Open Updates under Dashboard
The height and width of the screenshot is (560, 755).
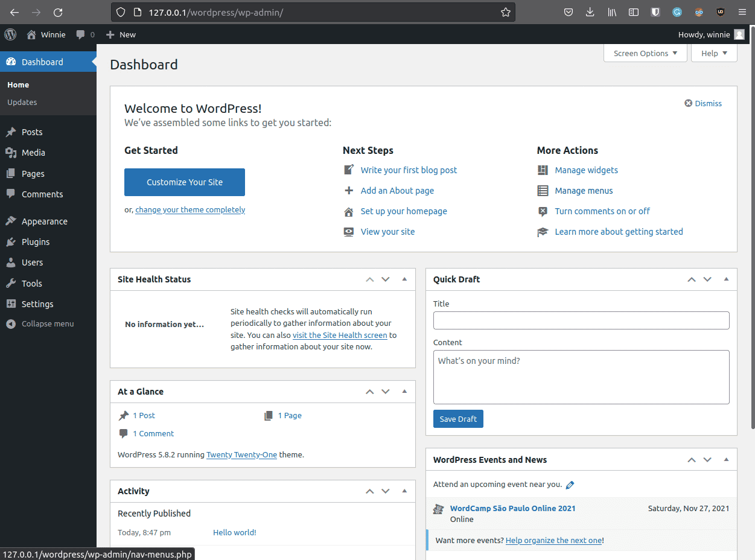click(x=22, y=102)
